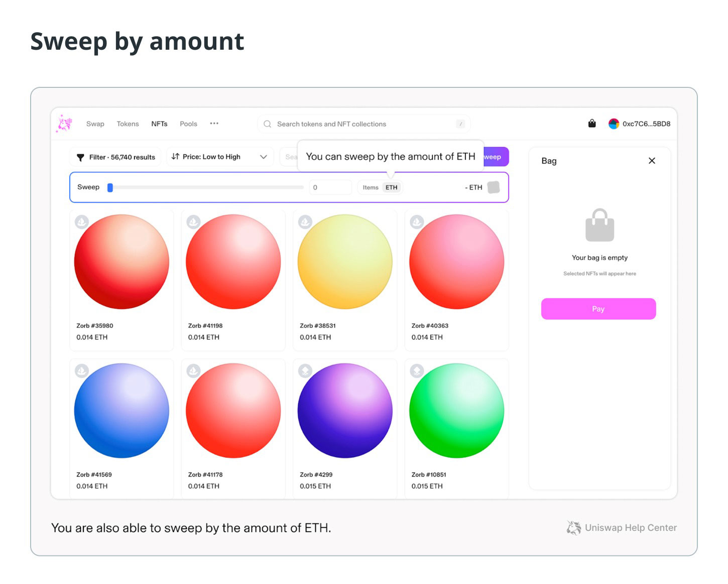728x584 pixels.
Task: Click the marketplace badge on Zorb #35980
Action: click(x=82, y=221)
